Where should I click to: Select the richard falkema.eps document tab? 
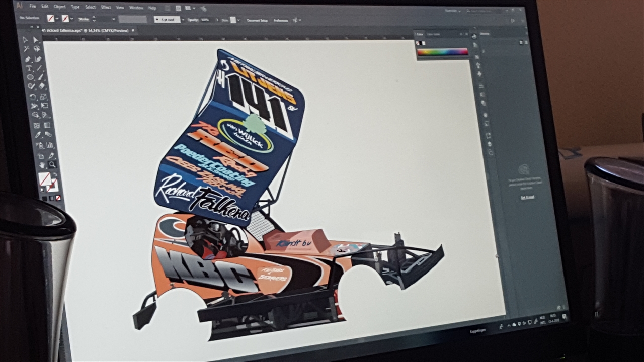pyautogui.click(x=86, y=30)
